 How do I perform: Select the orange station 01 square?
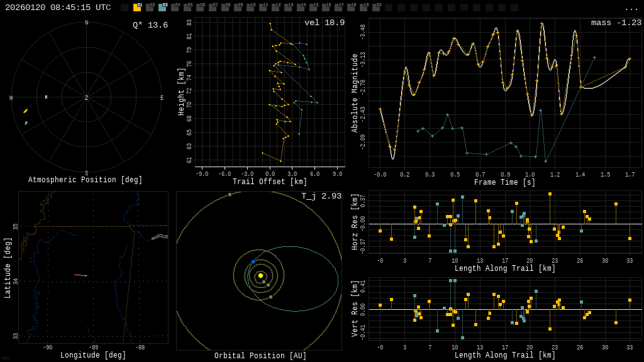click(137, 8)
